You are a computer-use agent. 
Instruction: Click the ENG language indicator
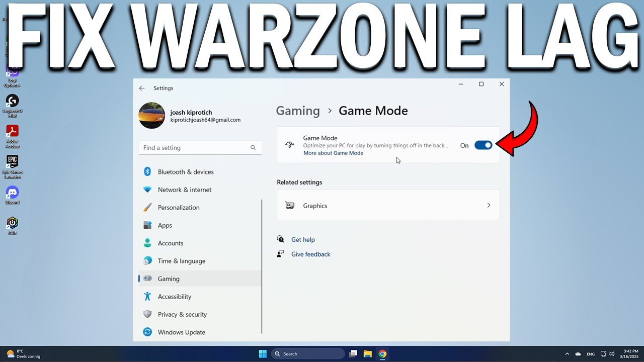click(591, 354)
